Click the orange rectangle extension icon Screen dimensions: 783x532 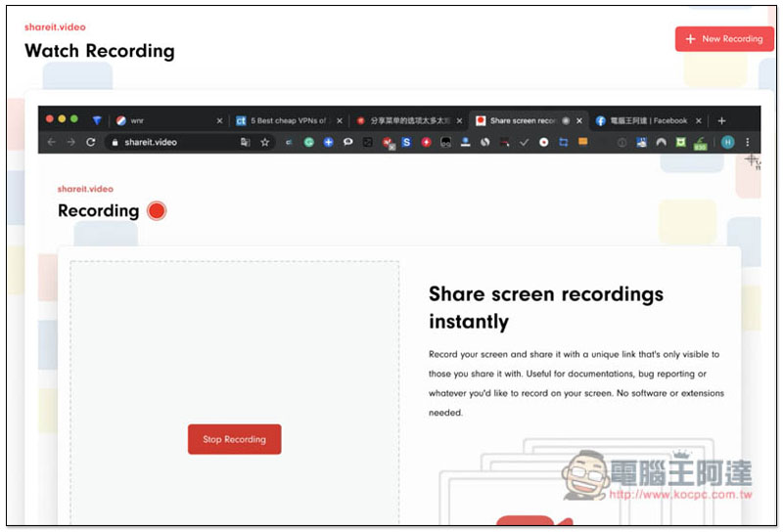tap(582, 141)
